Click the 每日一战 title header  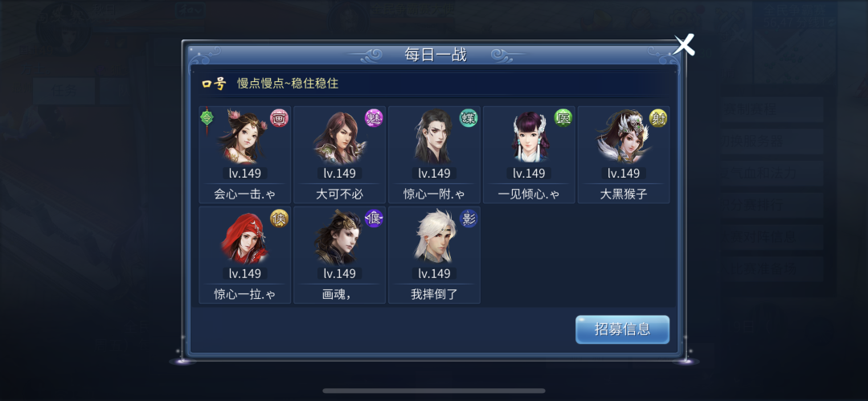435,55
